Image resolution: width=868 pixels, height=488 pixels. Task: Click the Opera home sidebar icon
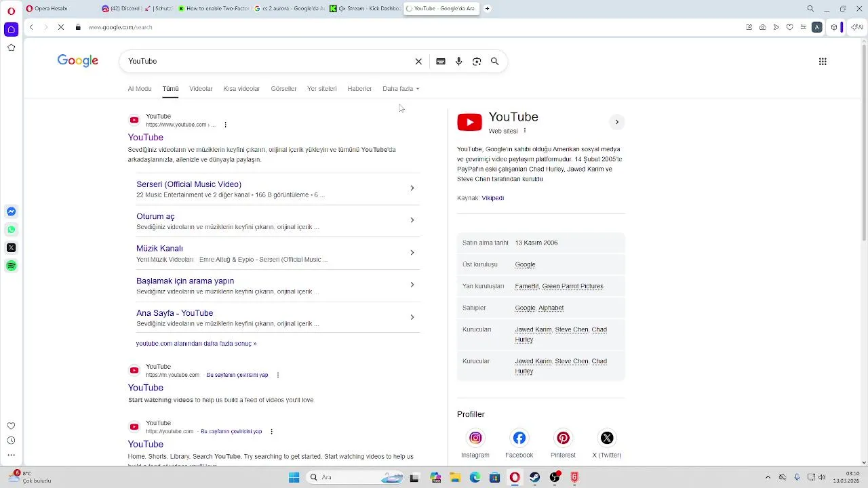click(x=11, y=29)
